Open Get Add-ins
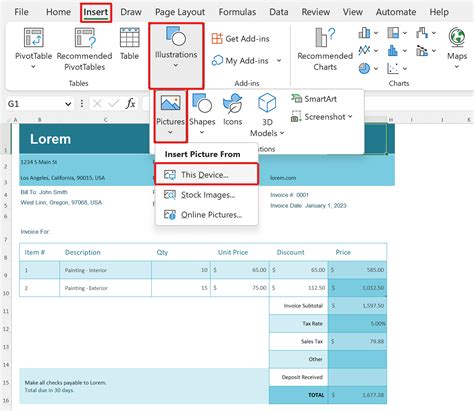Viewport: 474px width, 411px height. (x=241, y=39)
